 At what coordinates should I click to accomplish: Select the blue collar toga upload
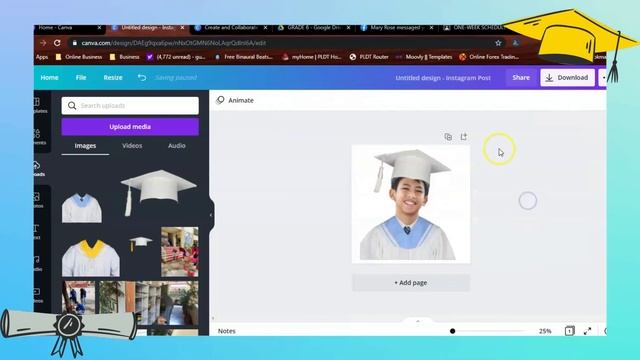(x=82, y=208)
